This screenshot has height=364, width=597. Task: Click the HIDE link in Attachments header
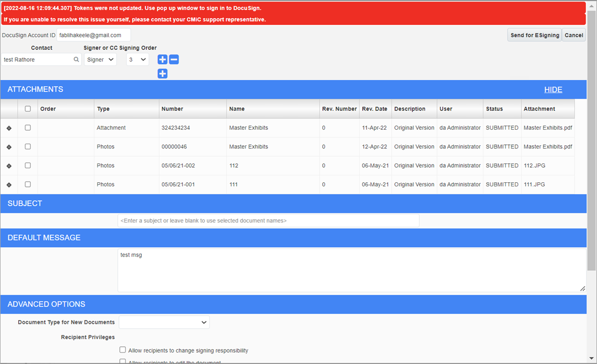[553, 90]
